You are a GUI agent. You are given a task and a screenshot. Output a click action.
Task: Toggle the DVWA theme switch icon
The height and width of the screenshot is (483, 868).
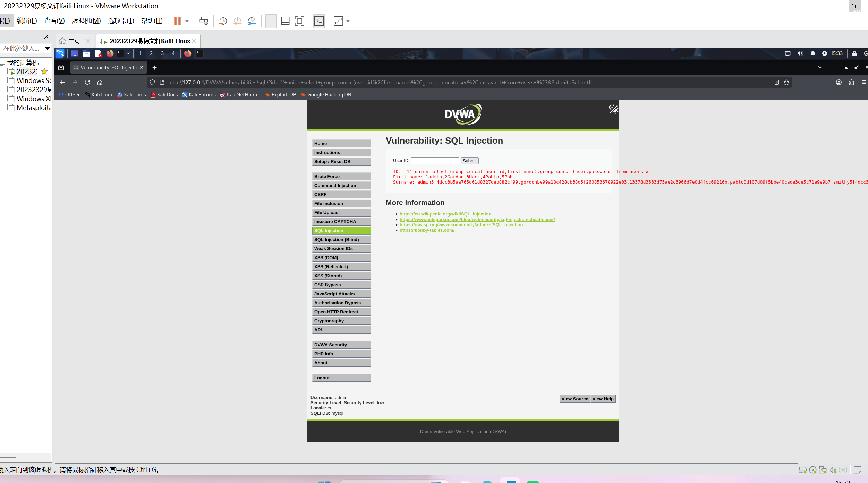click(613, 109)
